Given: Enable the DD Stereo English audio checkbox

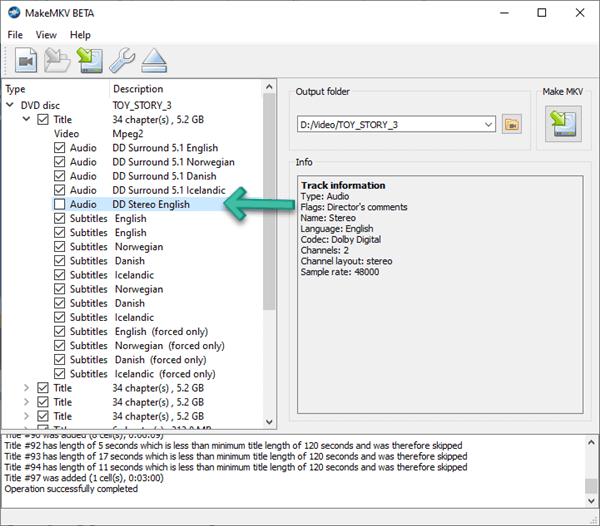Looking at the screenshot, I should [59, 204].
